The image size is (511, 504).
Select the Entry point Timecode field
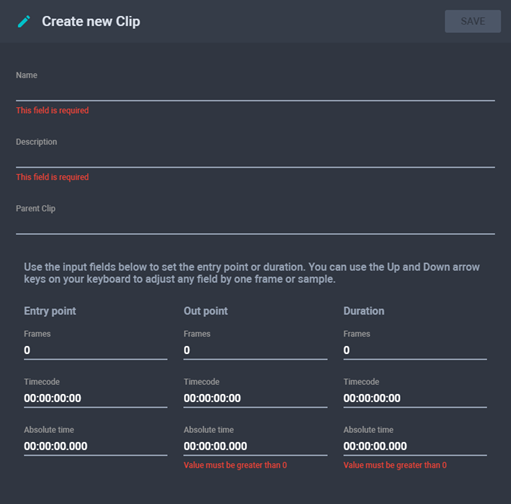coord(95,398)
